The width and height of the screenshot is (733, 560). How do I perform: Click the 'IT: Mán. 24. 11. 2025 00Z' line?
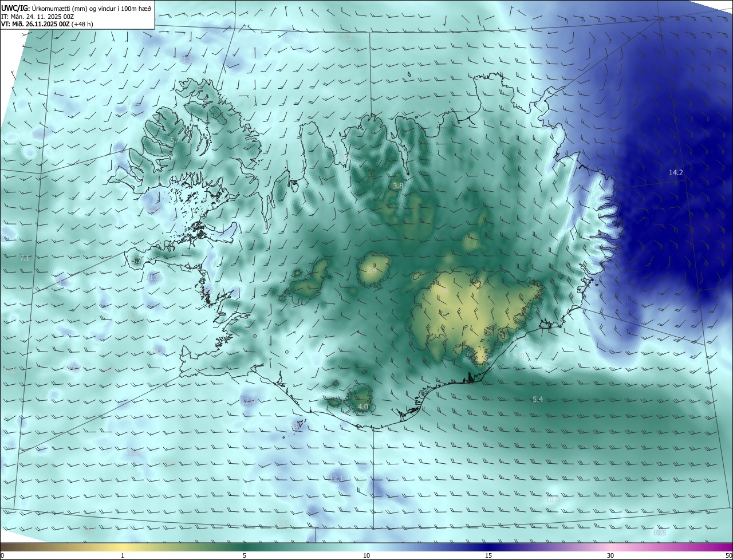point(38,17)
